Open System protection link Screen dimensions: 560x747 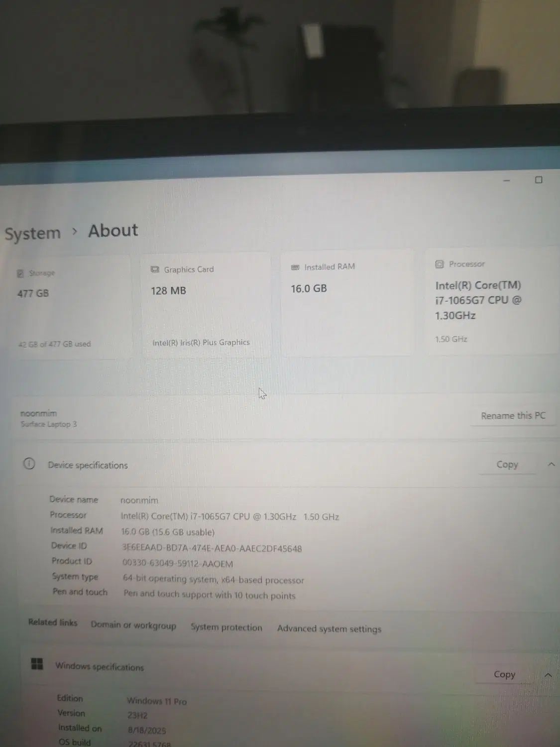click(226, 627)
